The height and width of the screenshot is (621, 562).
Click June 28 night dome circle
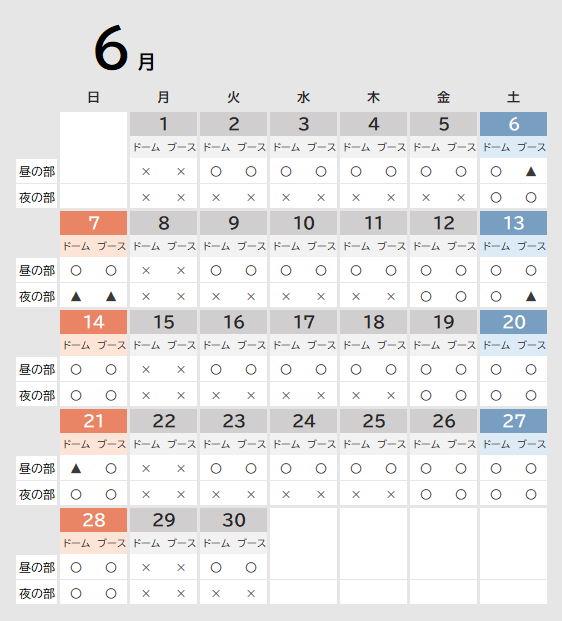(x=76, y=593)
